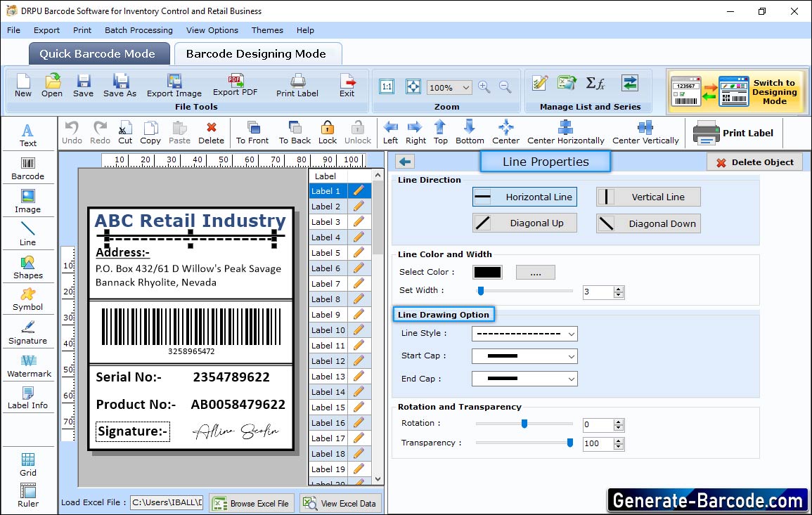Pick the Line drawing tool
The height and width of the screenshot is (515, 812).
click(27, 235)
